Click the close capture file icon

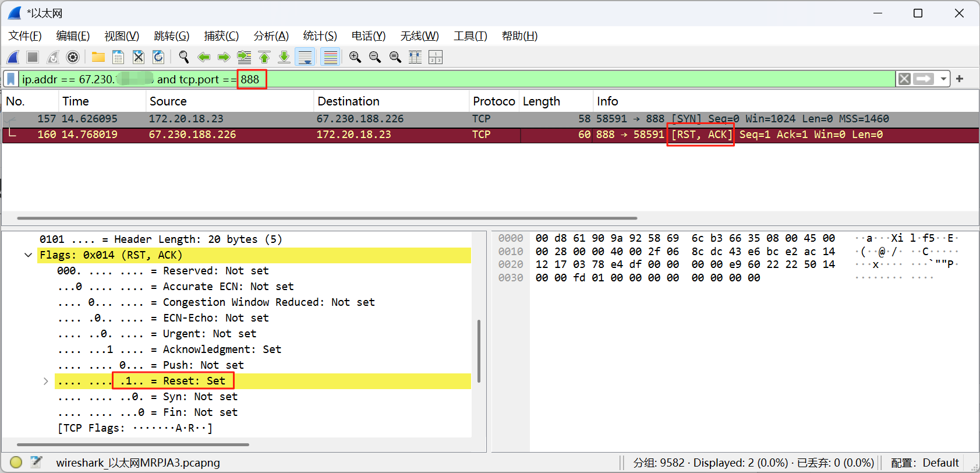click(x=138, y=57)
